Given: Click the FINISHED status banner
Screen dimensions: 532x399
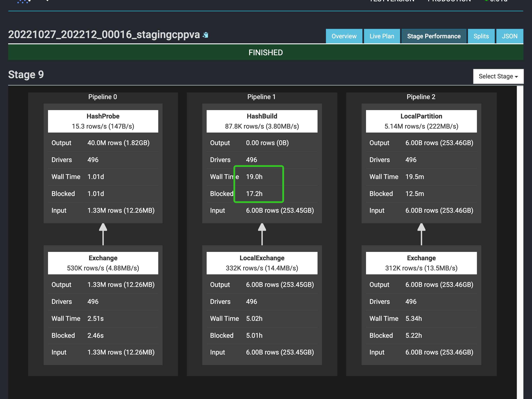Looking at the screenshot, I should (266, 52).
